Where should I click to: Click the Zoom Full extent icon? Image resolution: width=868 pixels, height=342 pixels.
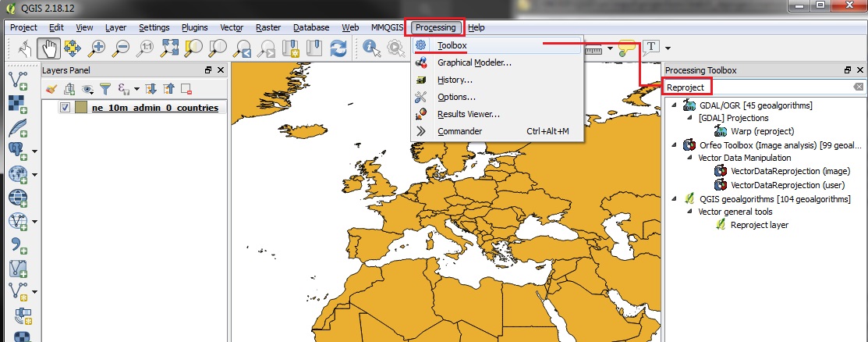tap(169, 48)
